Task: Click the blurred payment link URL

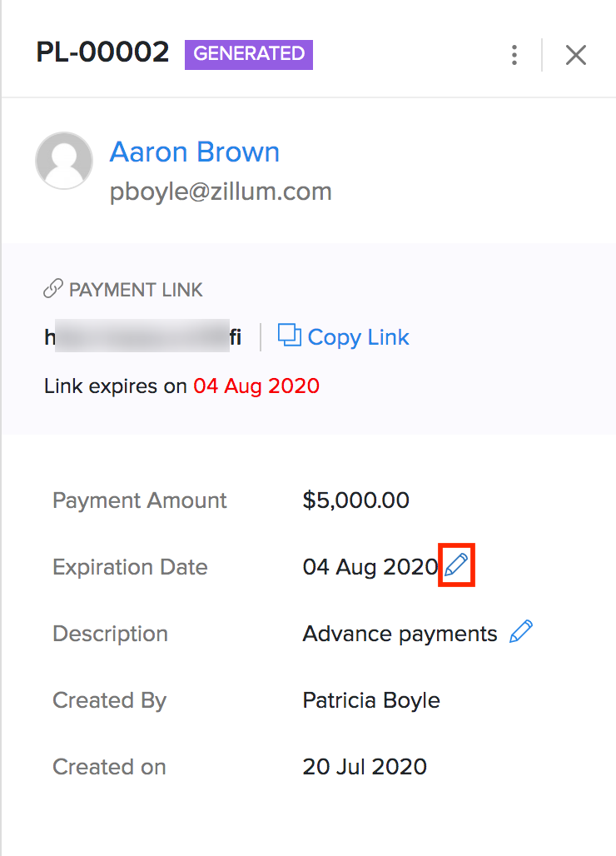Action: 142,337
